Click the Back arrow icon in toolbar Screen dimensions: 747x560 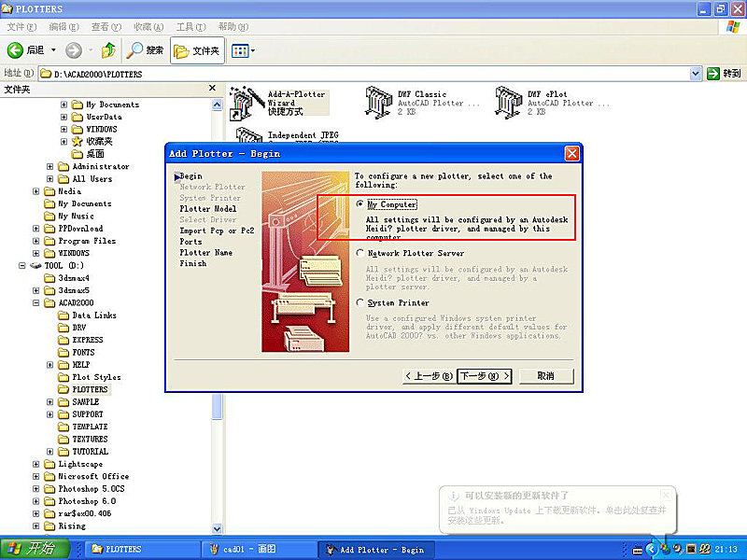click(15, 50)
